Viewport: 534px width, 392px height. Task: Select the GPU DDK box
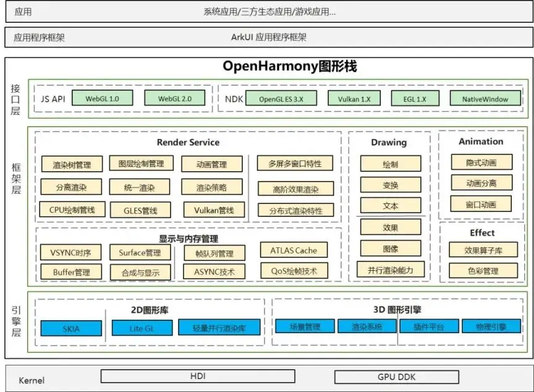click(397, 377)
